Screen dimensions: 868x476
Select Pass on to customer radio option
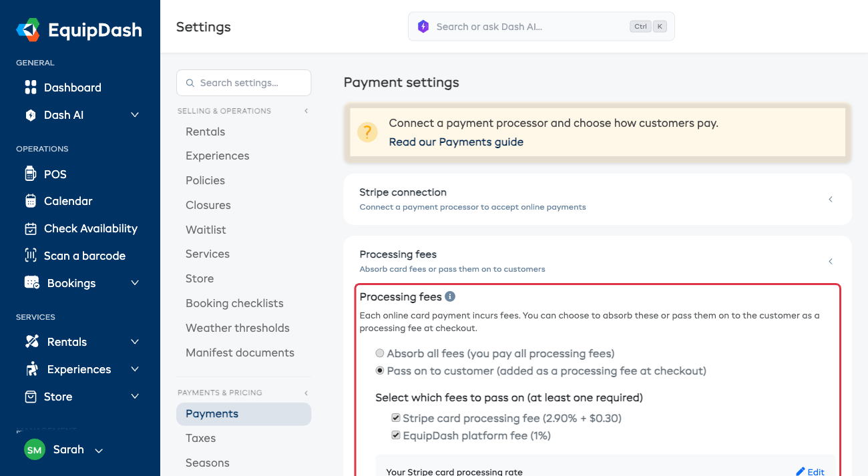(380, 371)
